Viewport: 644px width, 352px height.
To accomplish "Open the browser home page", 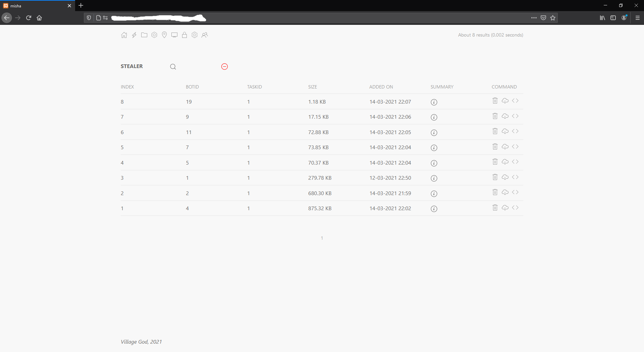I will click(x=39, y=18).
